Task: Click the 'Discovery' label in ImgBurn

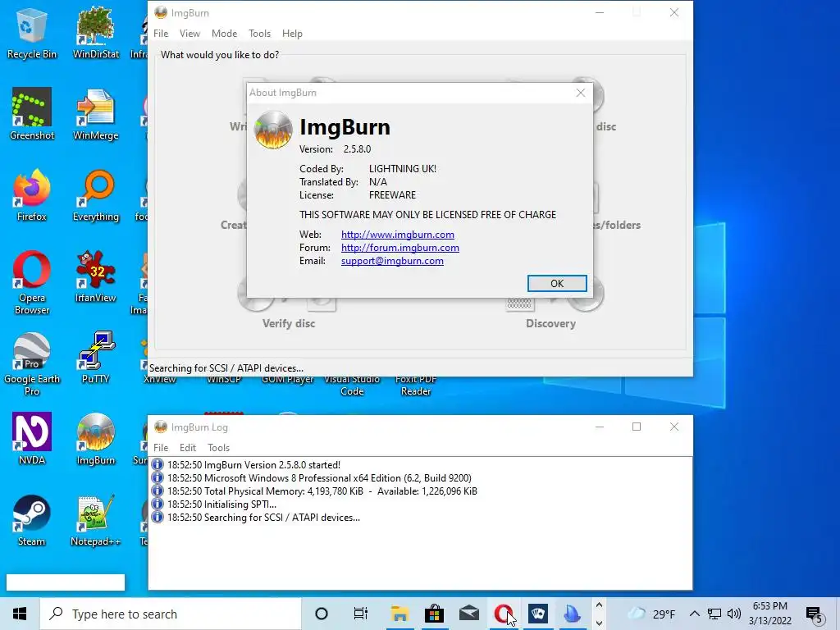Action: pos(550,323)
